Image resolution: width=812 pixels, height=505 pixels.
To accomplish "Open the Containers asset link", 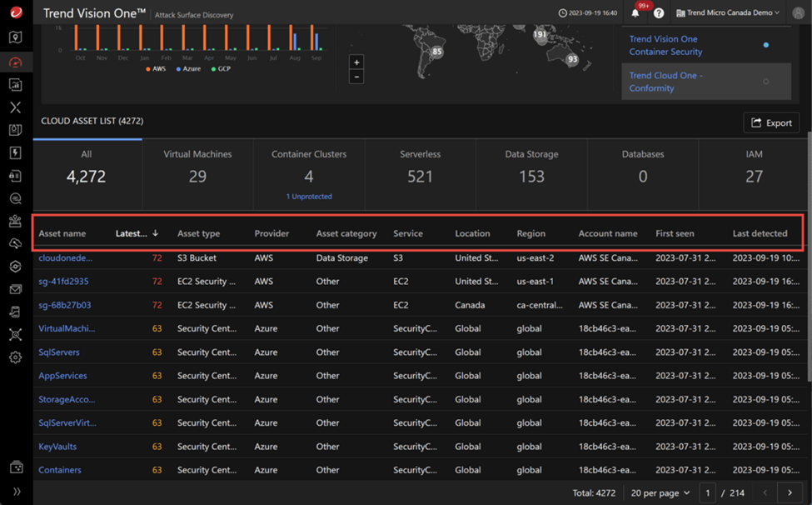I will [60, 470].
